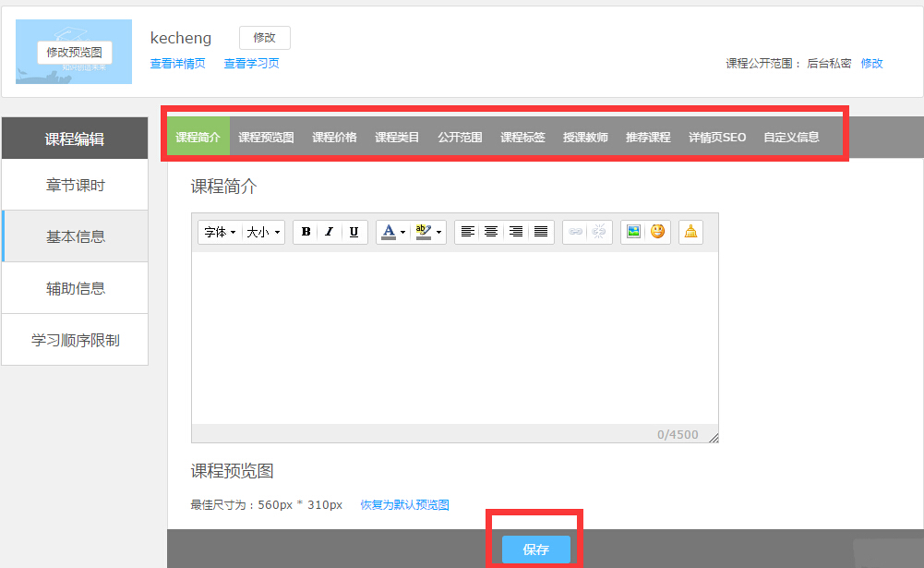This screenshot has height=568, width=924.
Task: Open the 授课教师 tab
Action: point(585,138)
